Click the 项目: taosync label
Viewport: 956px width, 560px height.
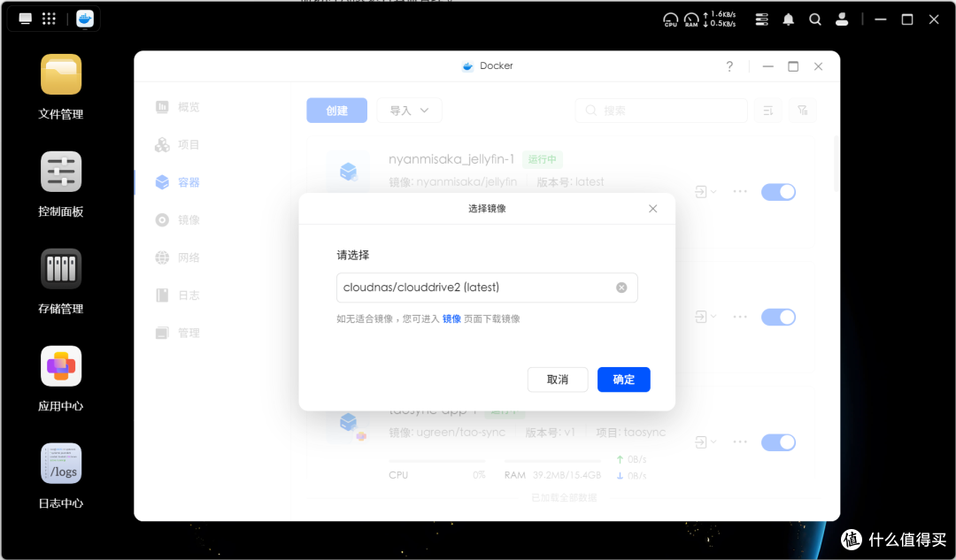click(x=630, y=432)
